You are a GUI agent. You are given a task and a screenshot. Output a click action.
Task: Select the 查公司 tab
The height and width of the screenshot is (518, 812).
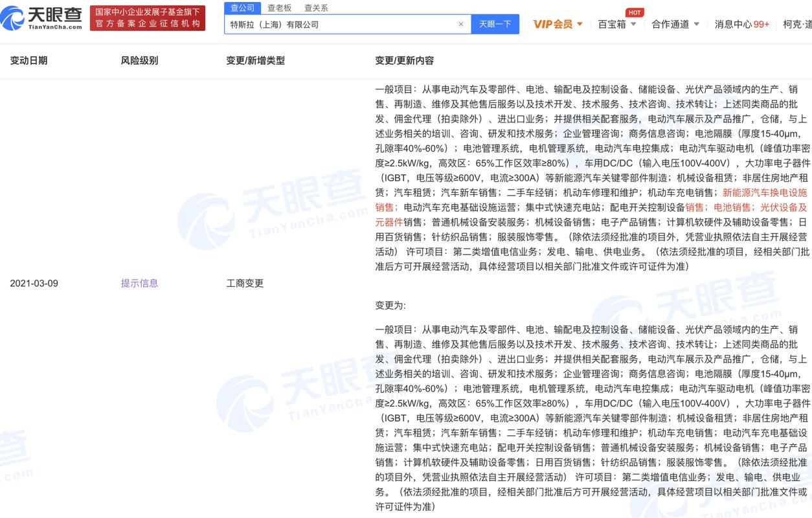coord(243,8)
